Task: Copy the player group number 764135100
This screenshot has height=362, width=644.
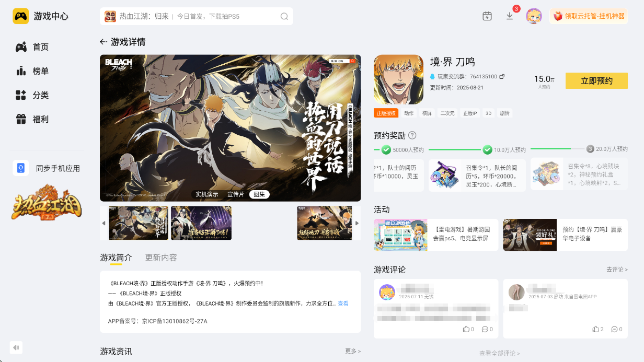Action: 502,76
